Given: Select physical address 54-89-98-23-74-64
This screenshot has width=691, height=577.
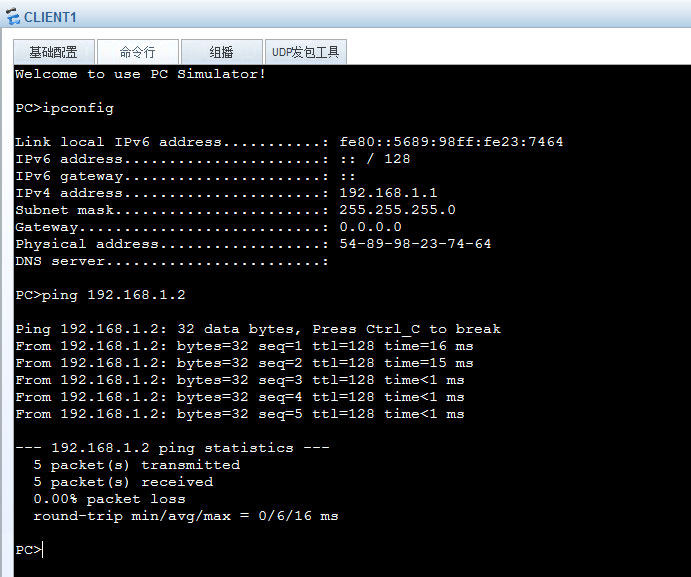Looking at the screenshot, I should (415, 244).
